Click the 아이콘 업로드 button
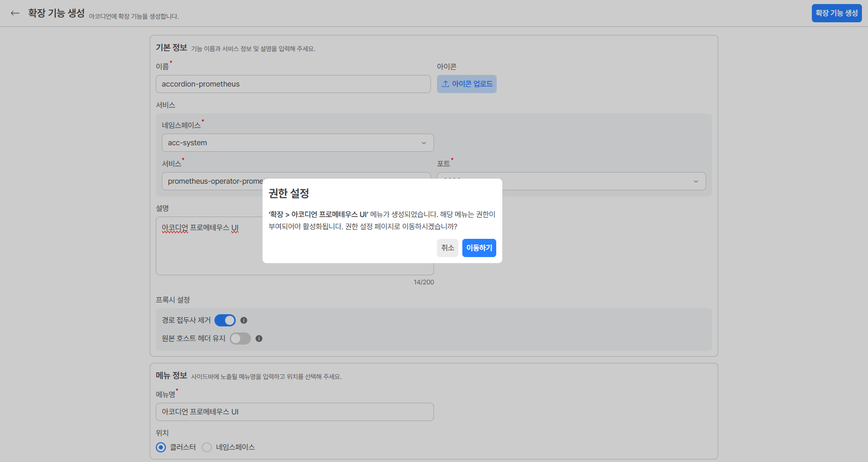Screen dimensions: 868x462 click(467, 84)
